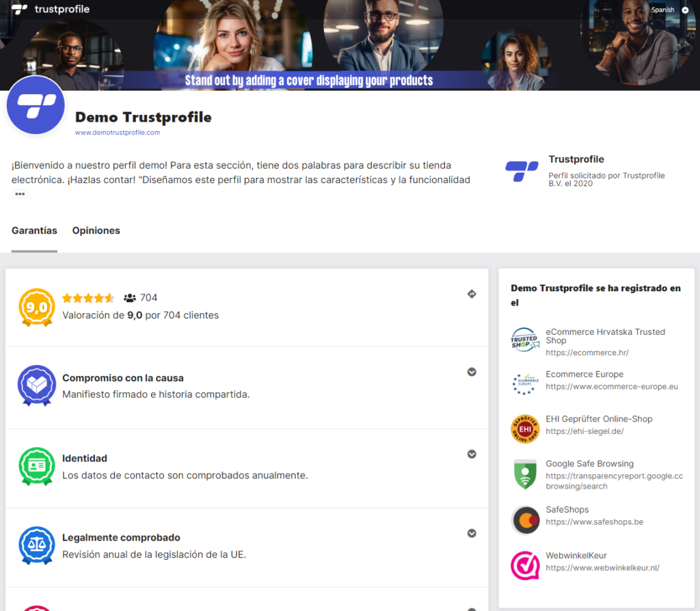Screen dimensions: 700x611
Task: Click the Demo Trustprofile heading
Action: (144, 117)
